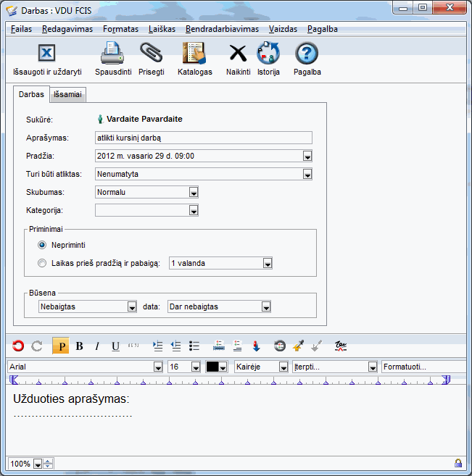
Task: Open the Kategorija dropdown list
Action: point(194,210)
